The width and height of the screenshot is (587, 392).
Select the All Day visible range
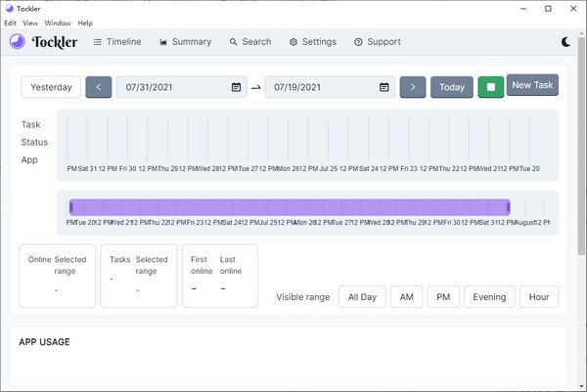(x=362, y=297)
